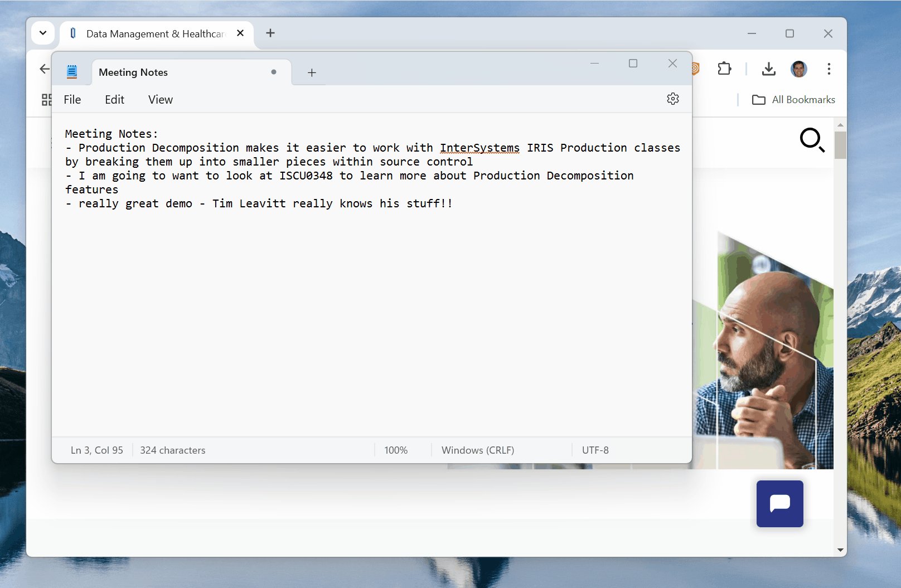Open the Edit menu in Notepad
This screenshot has height=588, width=901.
click(114, 99)
